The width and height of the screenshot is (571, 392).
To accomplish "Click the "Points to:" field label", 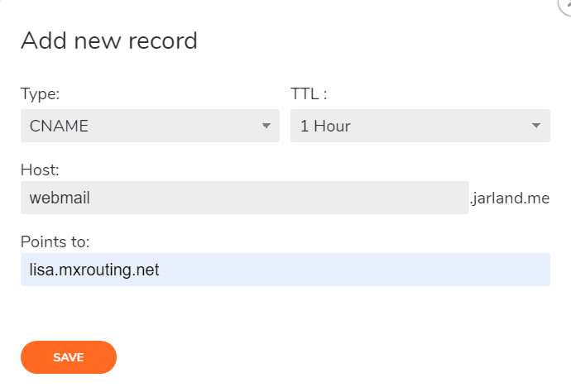I will [x=55, y=241].
